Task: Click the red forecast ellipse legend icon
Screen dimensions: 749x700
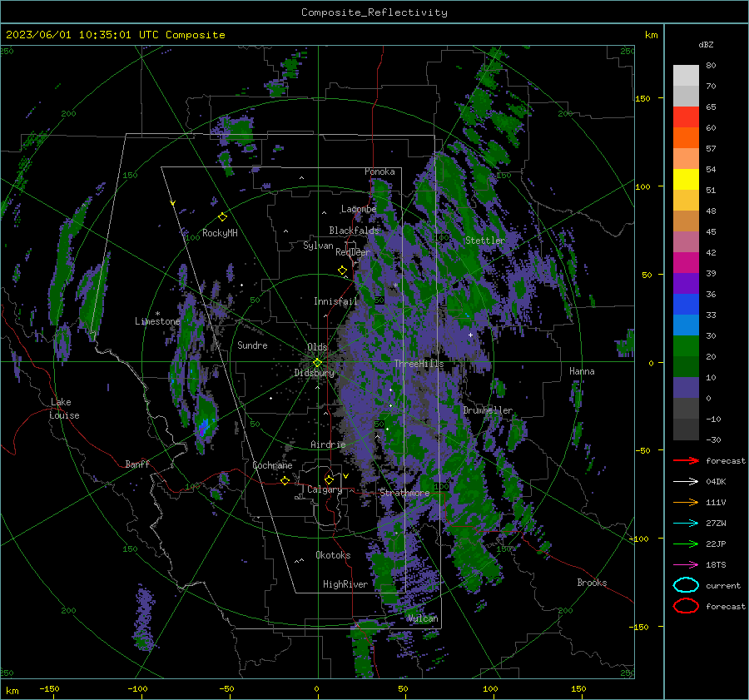Action: [686, 606]
